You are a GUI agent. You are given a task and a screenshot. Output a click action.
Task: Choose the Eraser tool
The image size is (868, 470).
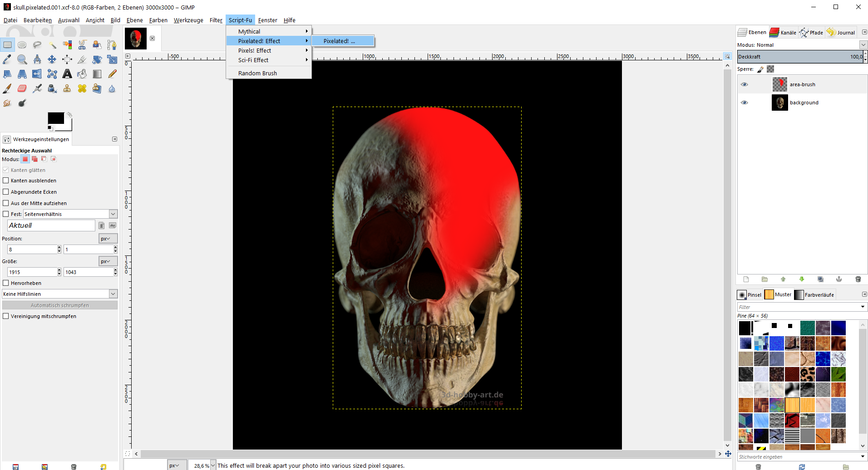[x=22, y=88]
